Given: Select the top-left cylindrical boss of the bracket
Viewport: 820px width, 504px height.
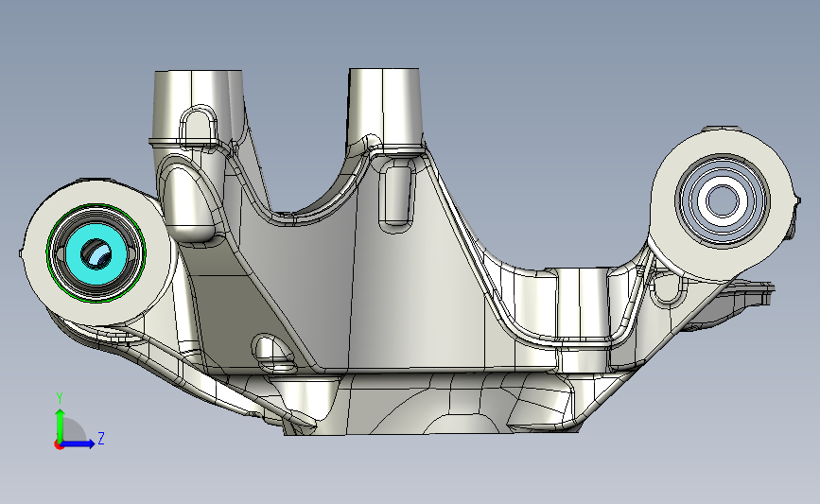Looking at the screenshot, I should 198,107.
